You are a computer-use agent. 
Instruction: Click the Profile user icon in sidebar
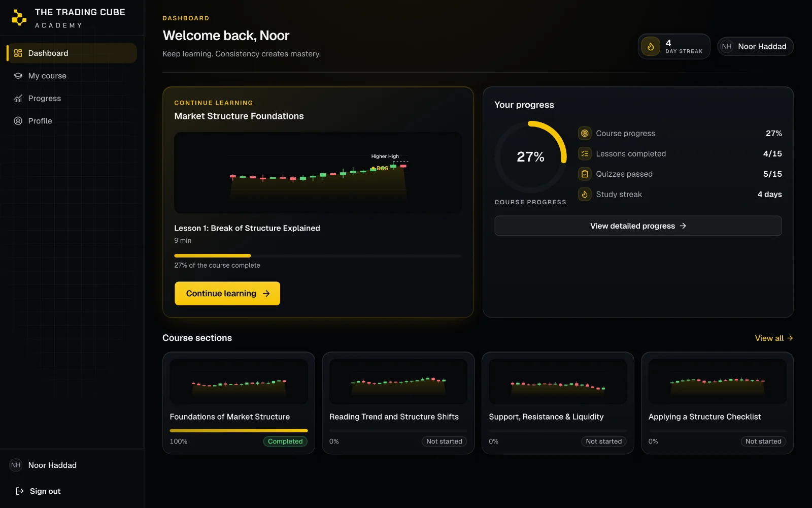point(18,121)
